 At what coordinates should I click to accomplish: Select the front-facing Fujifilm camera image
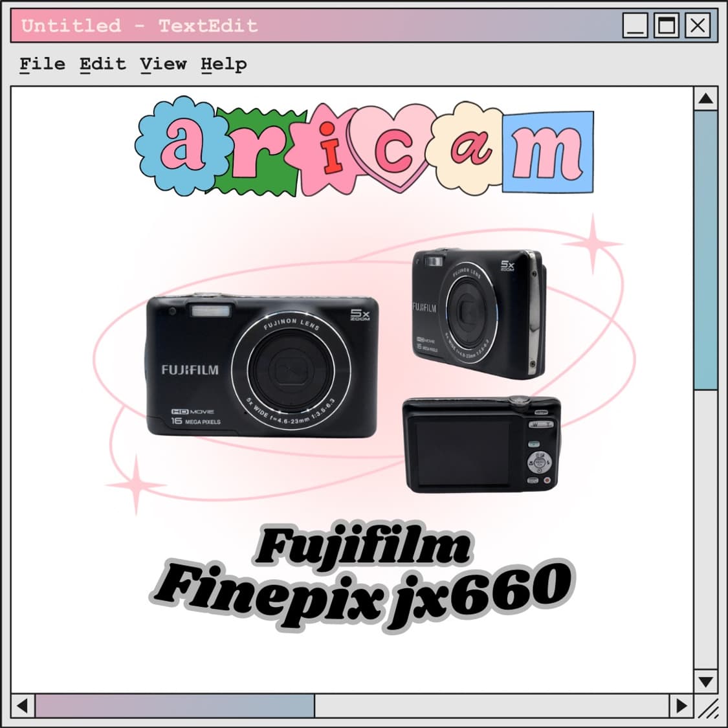click(259, 366)
